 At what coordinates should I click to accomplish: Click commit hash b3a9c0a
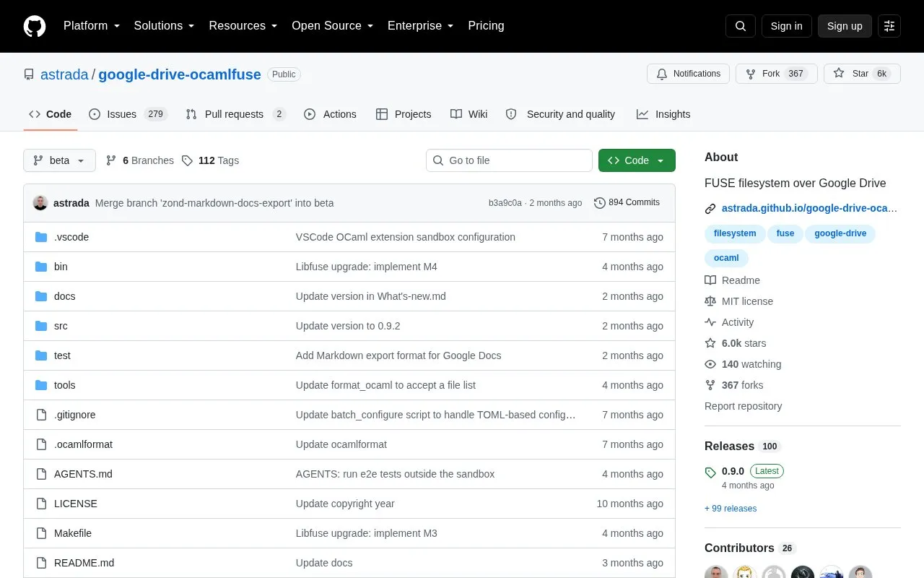(505, 203)
